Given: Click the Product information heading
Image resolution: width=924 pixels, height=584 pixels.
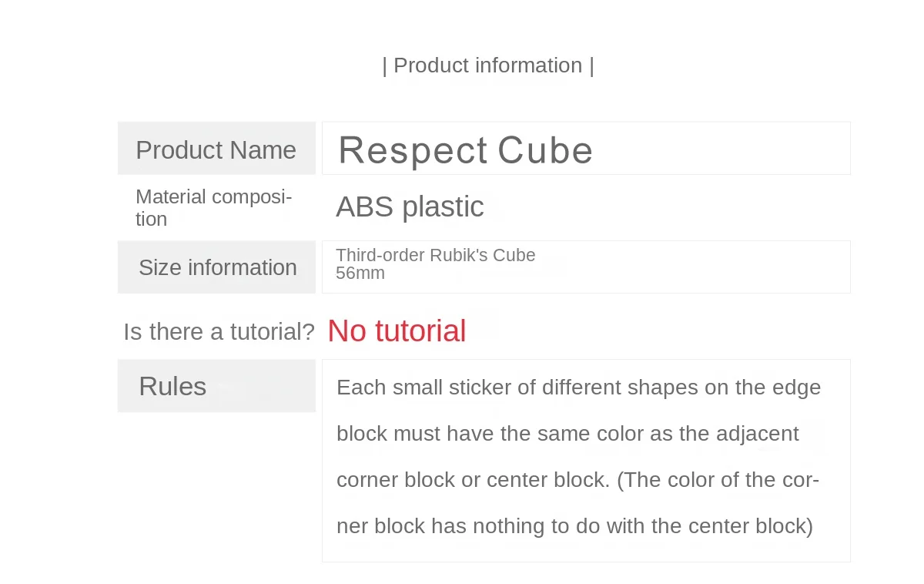Looking at the screenshot, I should (488, 65).
